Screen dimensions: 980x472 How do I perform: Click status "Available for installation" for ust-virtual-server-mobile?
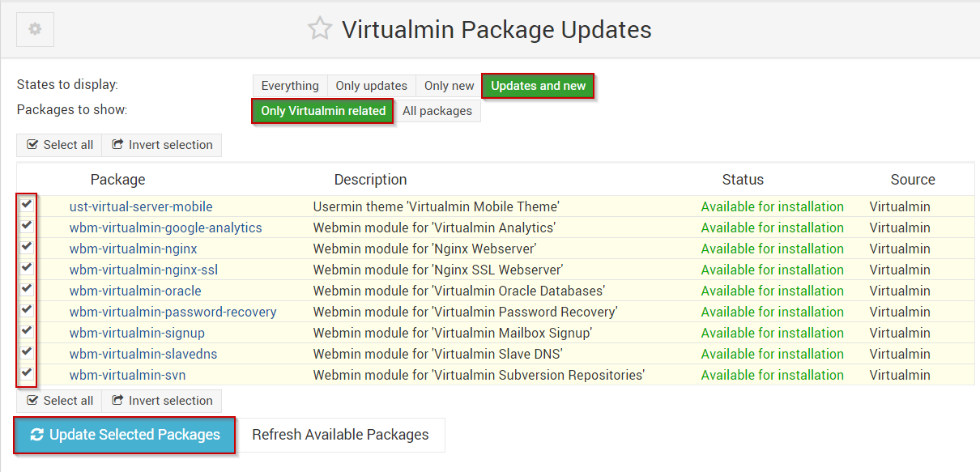pos(773,206)
